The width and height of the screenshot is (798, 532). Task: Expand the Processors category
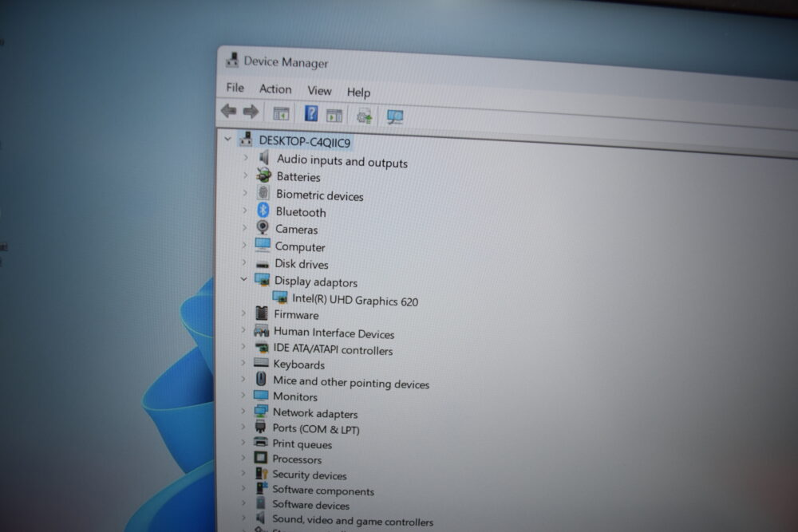coord(243,457)
